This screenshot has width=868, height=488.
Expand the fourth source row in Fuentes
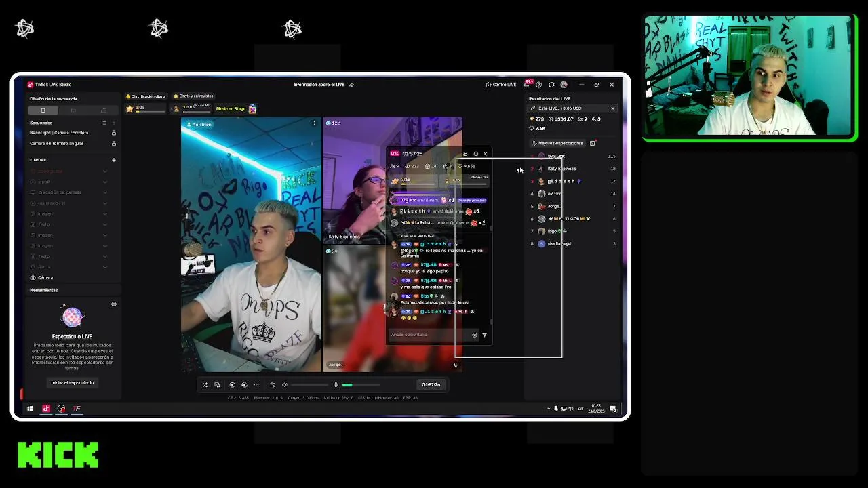tap(104, 203)
